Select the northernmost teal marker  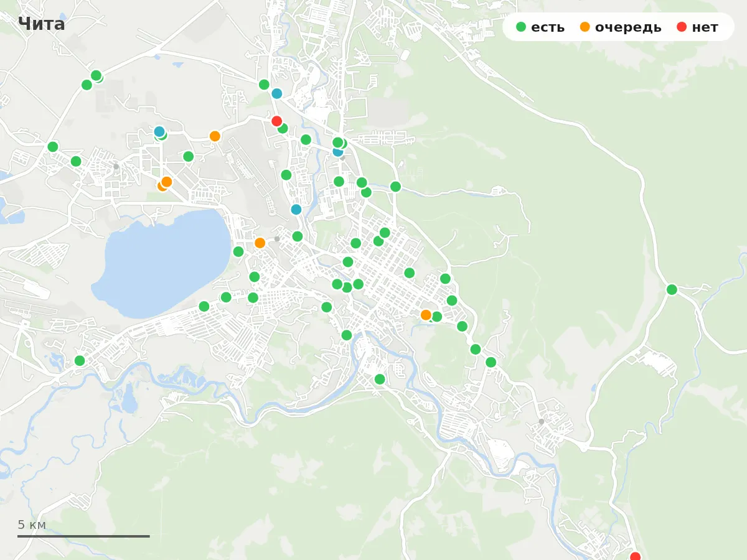[x=277, y=93]
